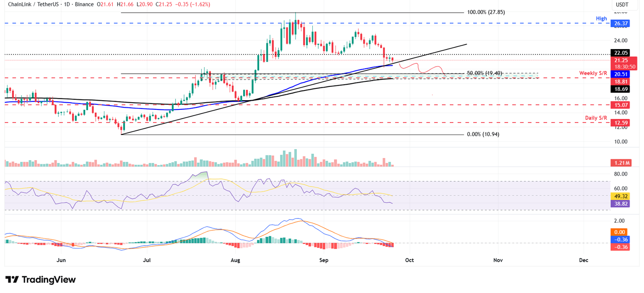
Task: Click the red last price tag 21.25
Action: 620,60
